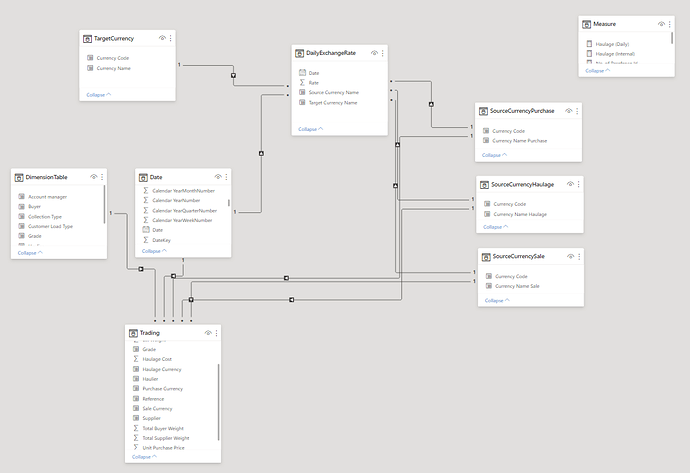
Task: Toggle visibility of SourceCurrencySale table
Action: point(570,256)
